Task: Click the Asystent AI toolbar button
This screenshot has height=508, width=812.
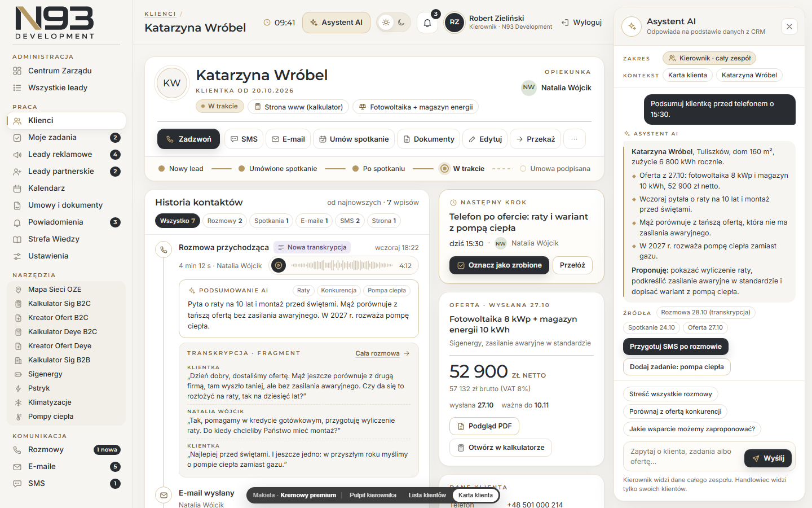Action: (336, 23)
